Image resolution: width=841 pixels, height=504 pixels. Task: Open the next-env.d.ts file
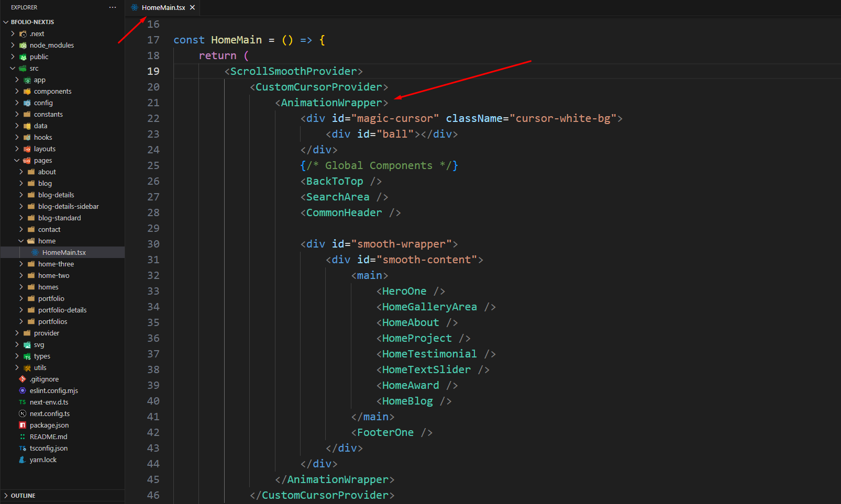pos(49,402)
